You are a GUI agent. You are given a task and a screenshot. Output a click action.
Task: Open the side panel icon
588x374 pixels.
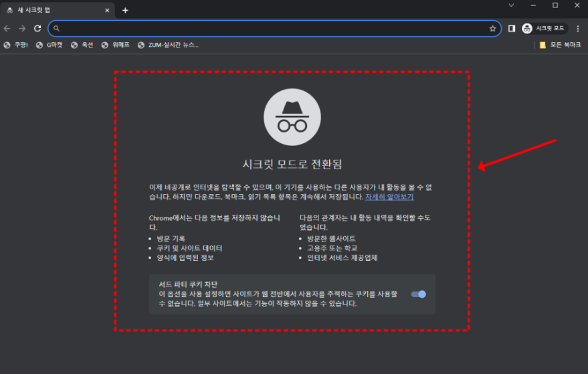coord(512,29)
